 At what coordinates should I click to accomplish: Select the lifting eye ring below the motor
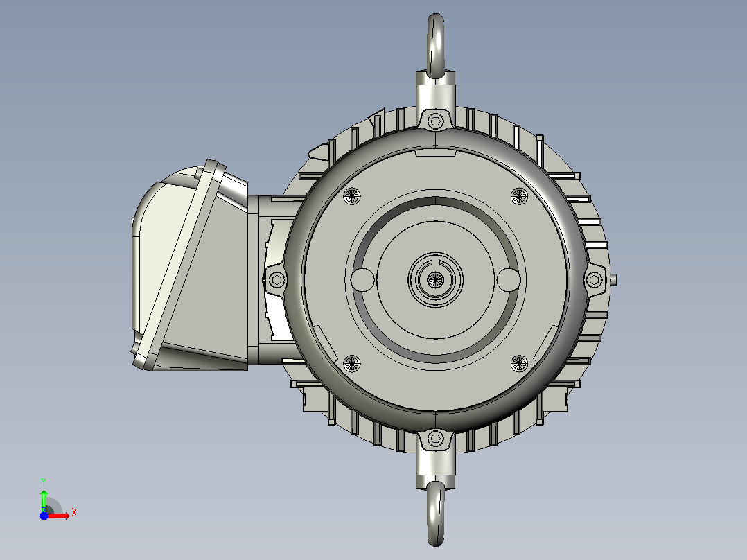[435, 514]
